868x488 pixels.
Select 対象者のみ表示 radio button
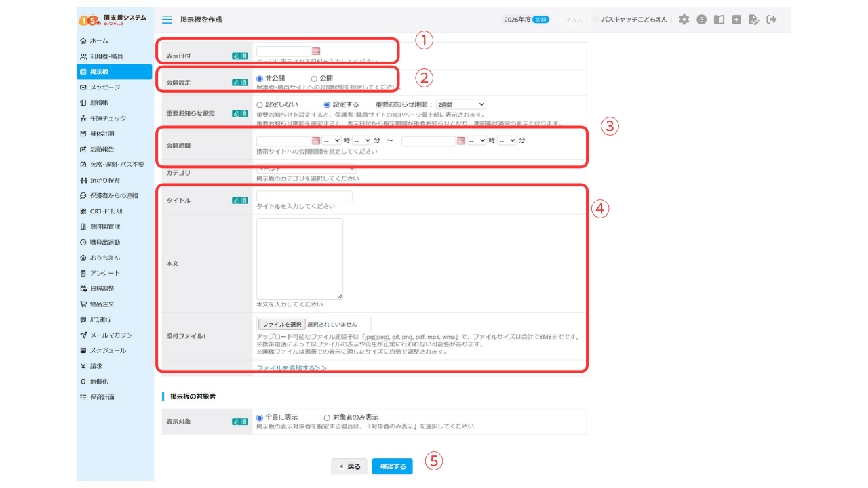click(327, 418)
